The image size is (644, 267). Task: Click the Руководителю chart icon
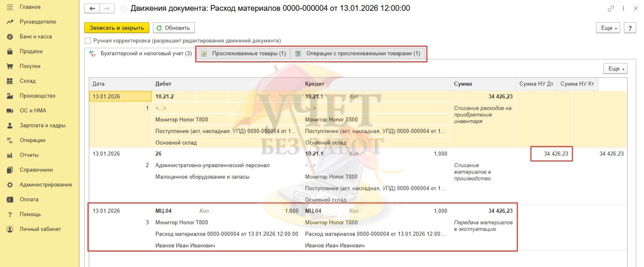[10, 22]
